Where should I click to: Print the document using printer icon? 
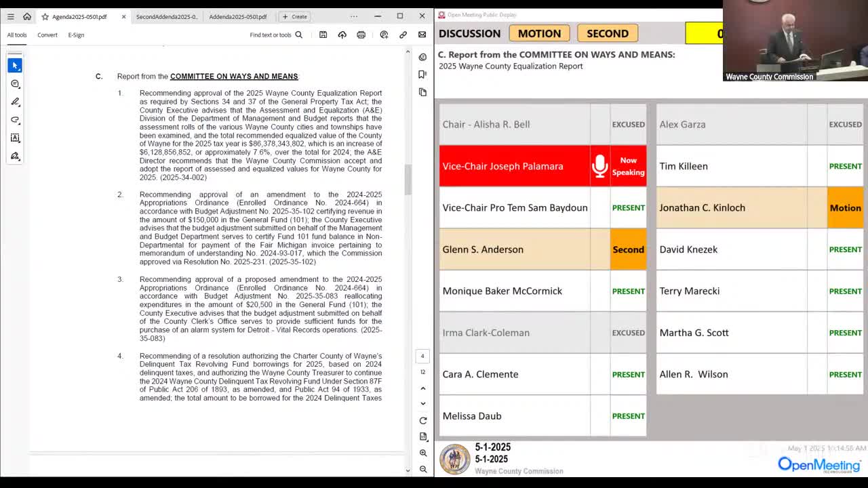click(x=361, y=35)
